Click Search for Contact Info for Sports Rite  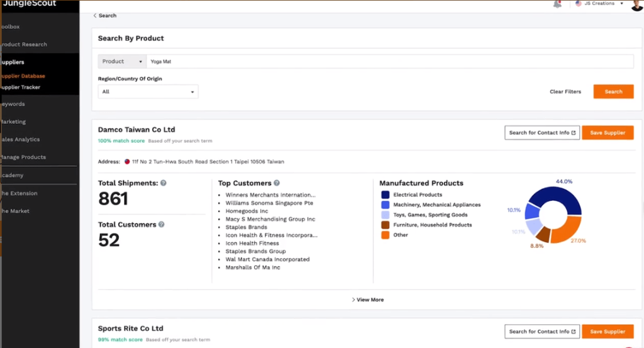pos(542,332)
